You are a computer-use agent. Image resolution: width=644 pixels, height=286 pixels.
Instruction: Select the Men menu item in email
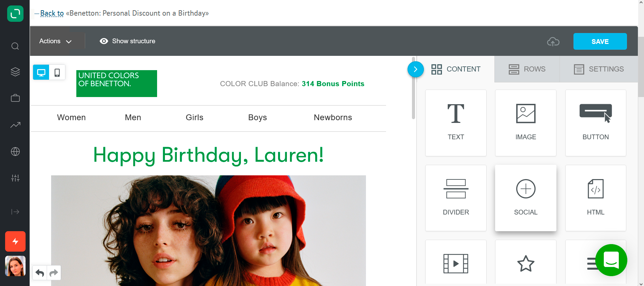coord(133,117)
